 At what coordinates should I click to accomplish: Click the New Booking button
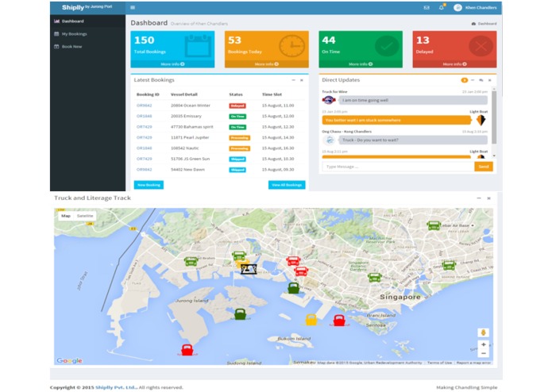click(149, 185)
